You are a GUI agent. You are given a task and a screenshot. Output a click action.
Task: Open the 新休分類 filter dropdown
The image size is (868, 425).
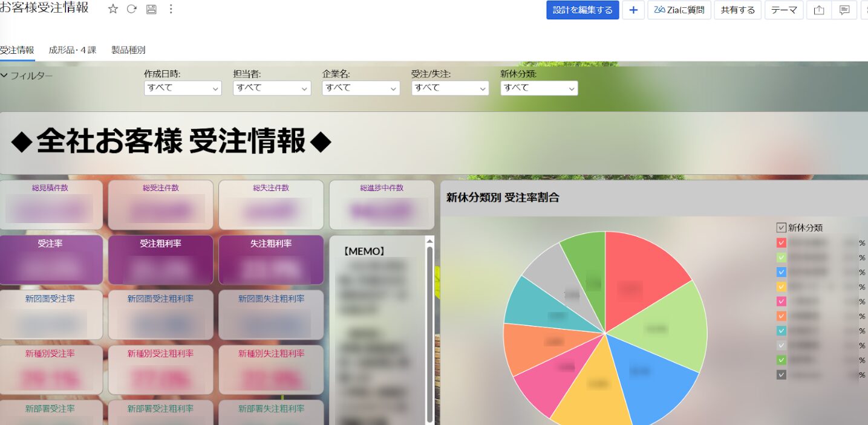(x=539, y=88)
